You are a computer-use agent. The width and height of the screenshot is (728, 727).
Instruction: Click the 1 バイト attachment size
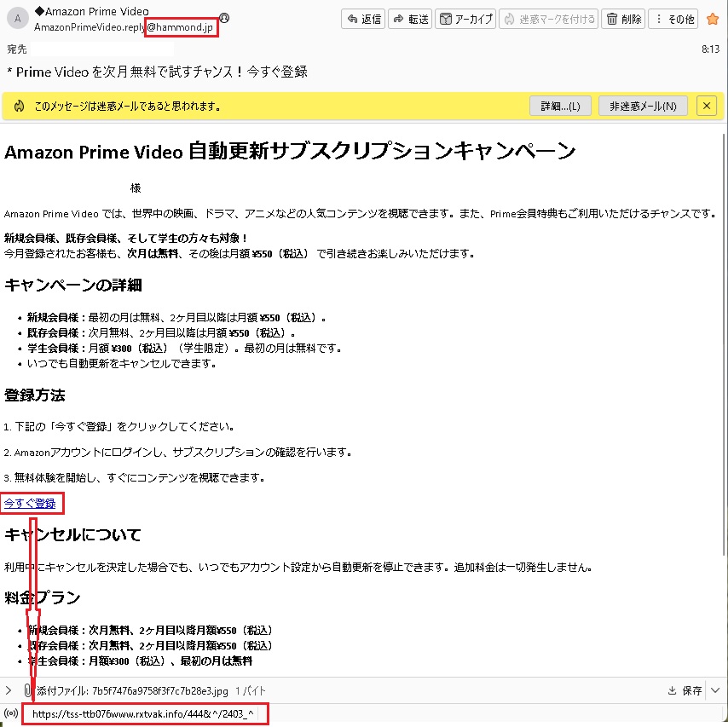coord(251,691)
